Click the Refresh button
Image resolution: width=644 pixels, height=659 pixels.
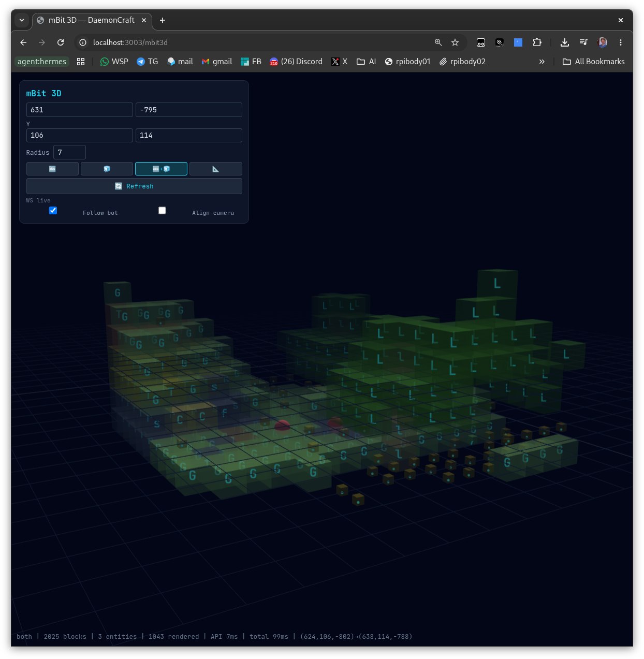click(x=134, y=186)
